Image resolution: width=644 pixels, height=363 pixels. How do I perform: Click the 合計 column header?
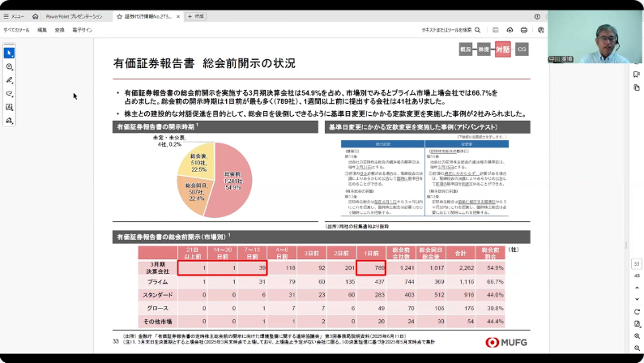(x=460, y=254)
